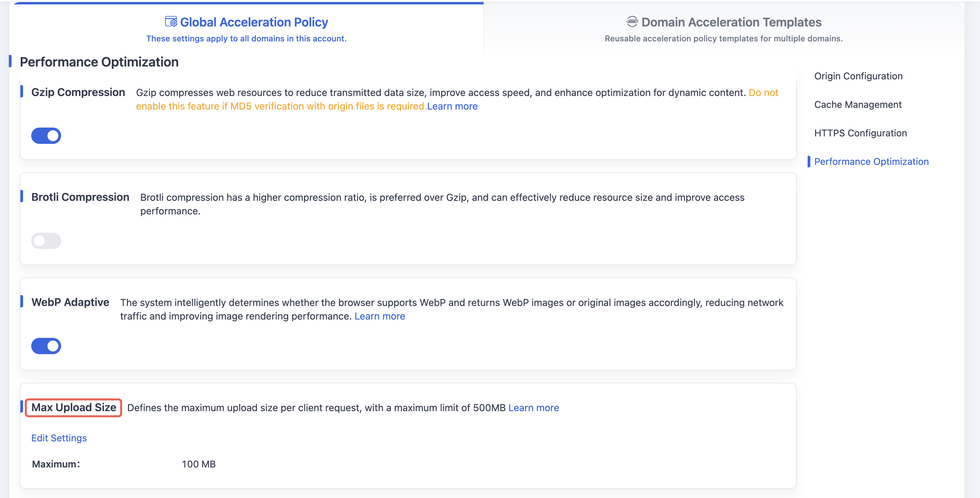The width and height of the screenshot is (980, 498).
Task: Jump to Origin Configuration section
Action: coord(858,76)
